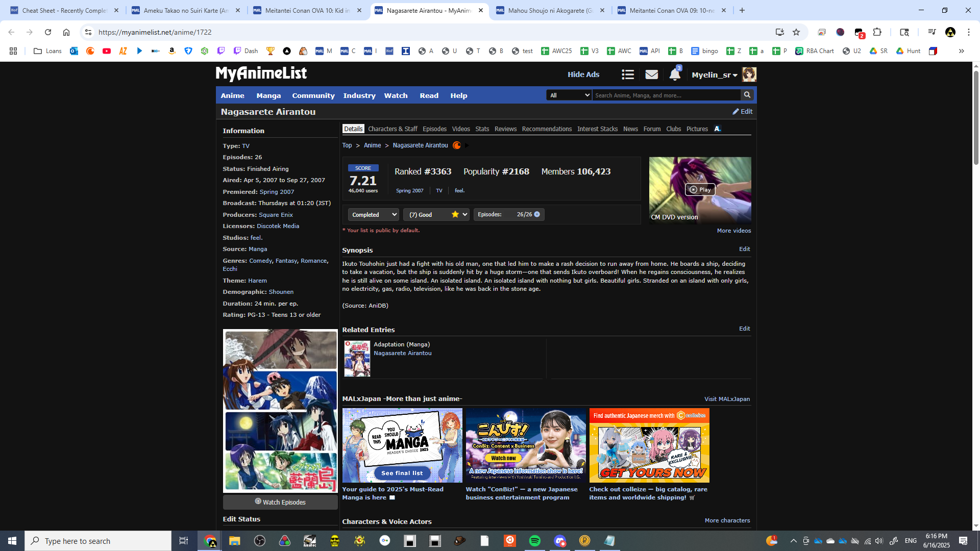Image resolution: width=980 pixels, height=551 pixels.
Task: Play the CM DVD version video
Action: [700, 189]
